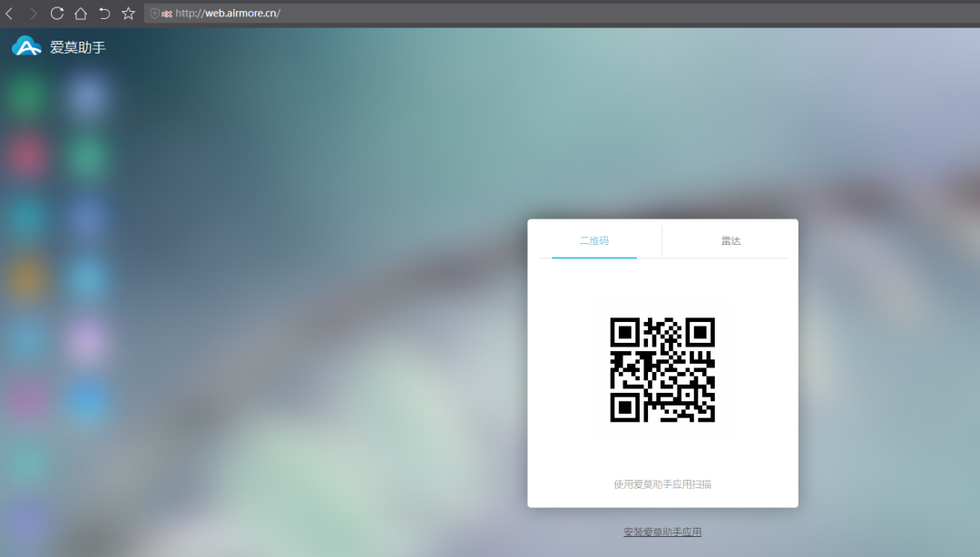The image size is (980, 557).
Task: Select the 二维码 tab
Action: 593,240
